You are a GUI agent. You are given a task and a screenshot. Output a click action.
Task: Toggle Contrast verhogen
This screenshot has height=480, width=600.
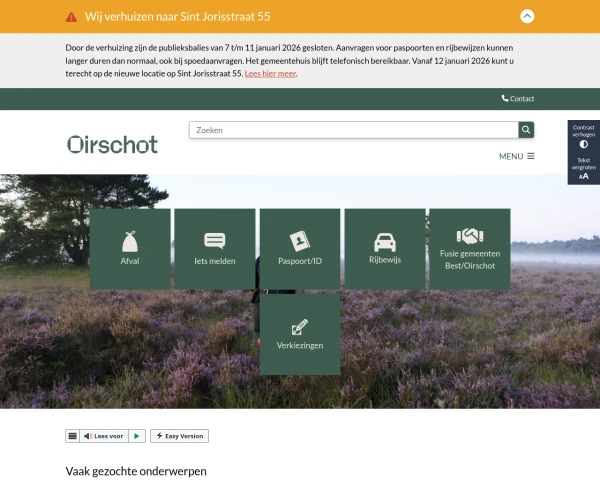click(x=583, y=137)
